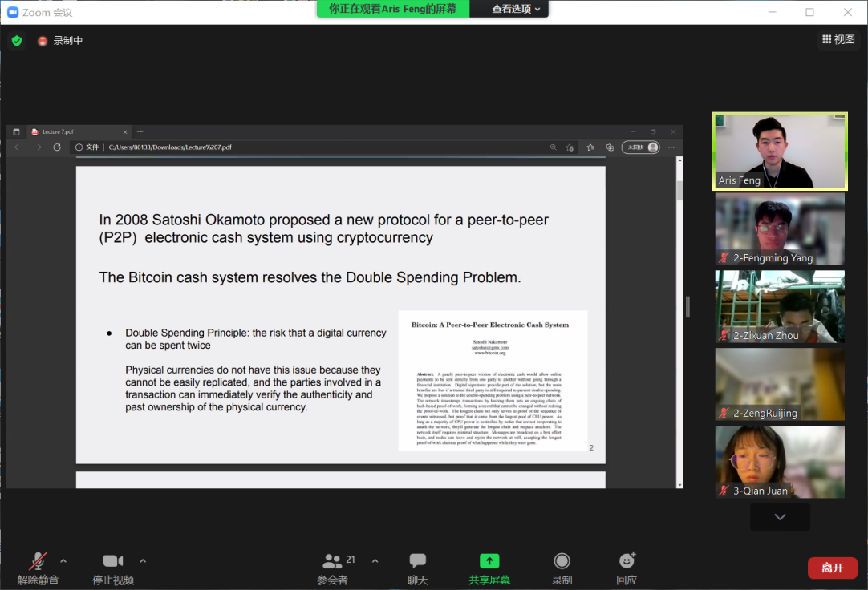The image size is (868, 590).
Task: Click the red Leave meeting button
Action: coord(832,568)
